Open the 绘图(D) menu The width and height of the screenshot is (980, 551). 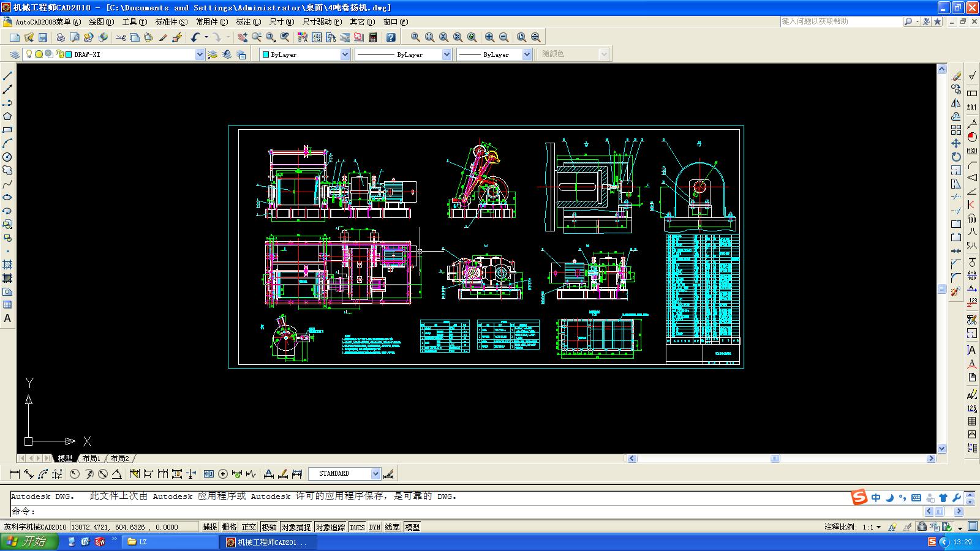click(101, 22)
